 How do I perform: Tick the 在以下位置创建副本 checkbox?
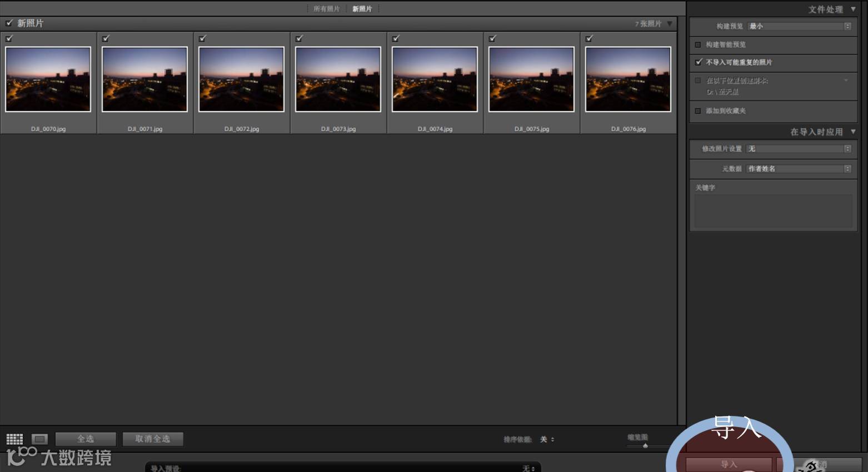(698, 81)
